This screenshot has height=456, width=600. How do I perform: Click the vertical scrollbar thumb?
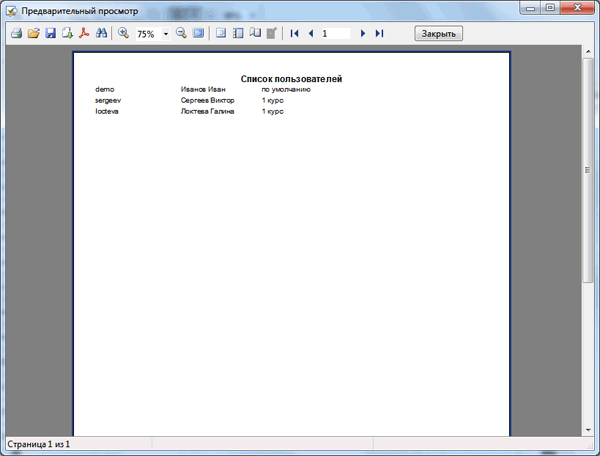tap(588, 170)
